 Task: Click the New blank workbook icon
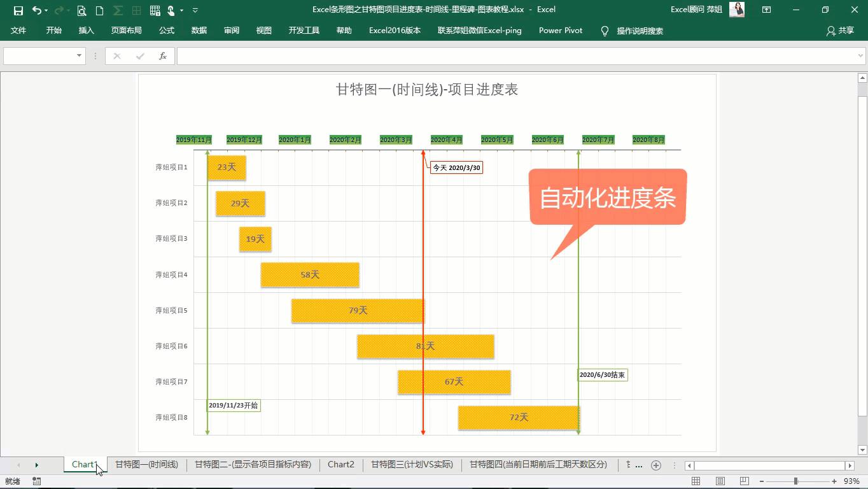point(99,10)
